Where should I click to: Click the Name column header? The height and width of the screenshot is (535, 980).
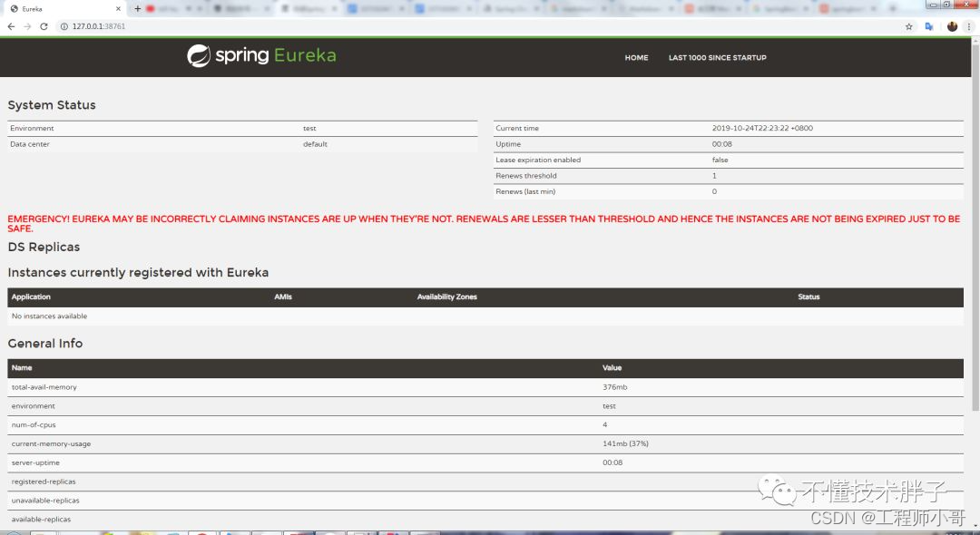point(22,367)
